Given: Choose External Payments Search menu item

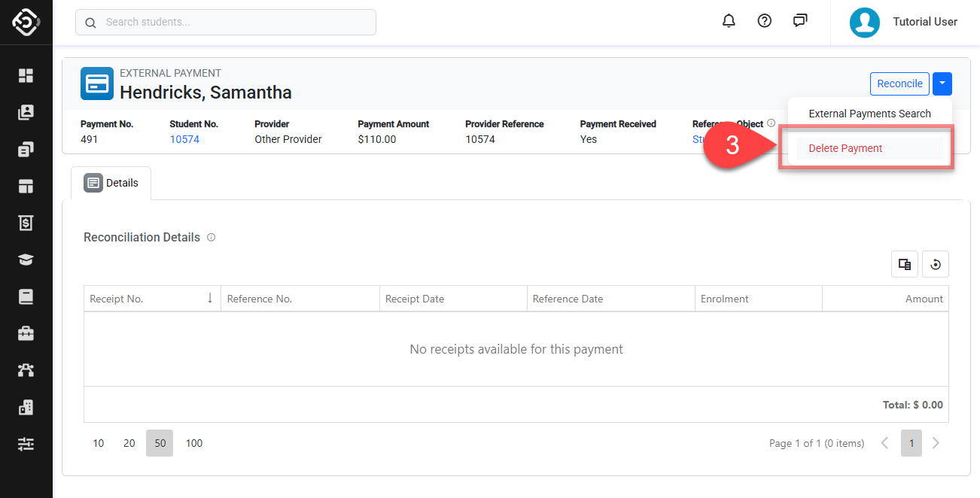Looking at the screenshot, I should (x=869, y=114).
